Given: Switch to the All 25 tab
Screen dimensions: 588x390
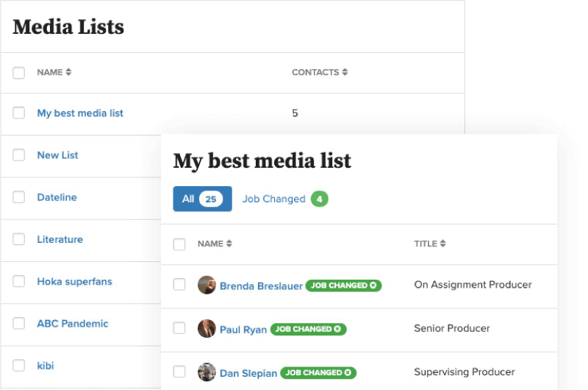Looking at the screenshot, I should [x=203, y=199].
